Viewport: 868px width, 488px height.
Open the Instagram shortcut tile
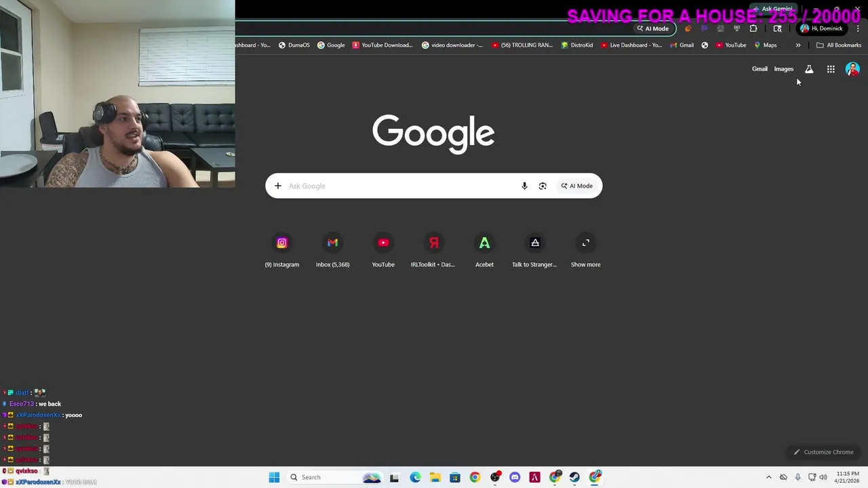[281, 251]
